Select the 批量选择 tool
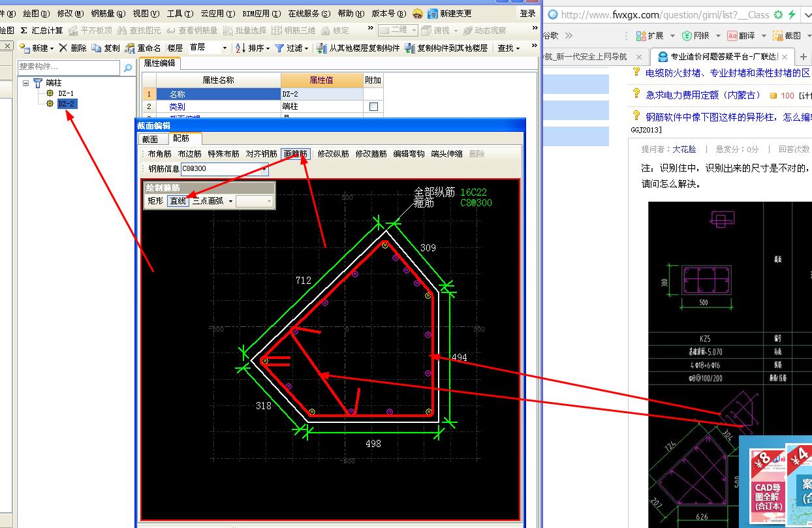 (228, 31)
